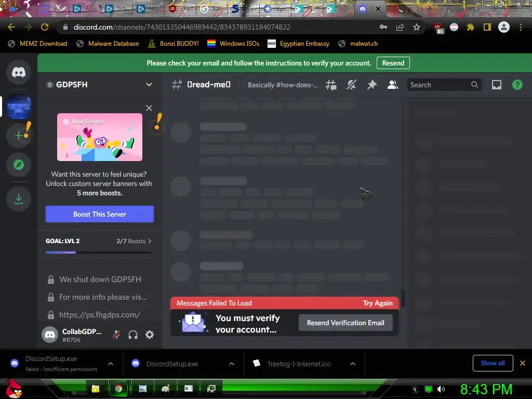Open the 2/7 Boosts goal chevron
Viewport: 532px width, 399px height.
150,241
